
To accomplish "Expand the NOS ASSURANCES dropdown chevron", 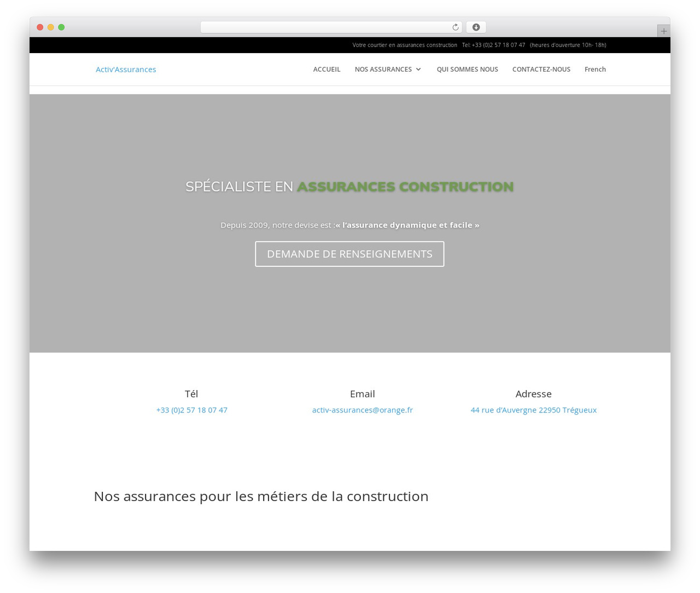I will click(418, 69).
